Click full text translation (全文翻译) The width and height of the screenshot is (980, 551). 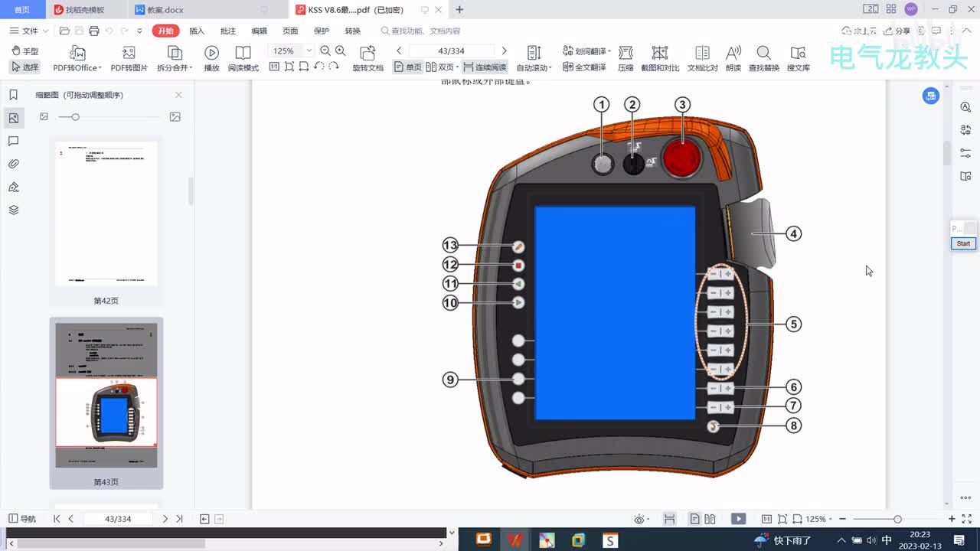coord(584,67)
